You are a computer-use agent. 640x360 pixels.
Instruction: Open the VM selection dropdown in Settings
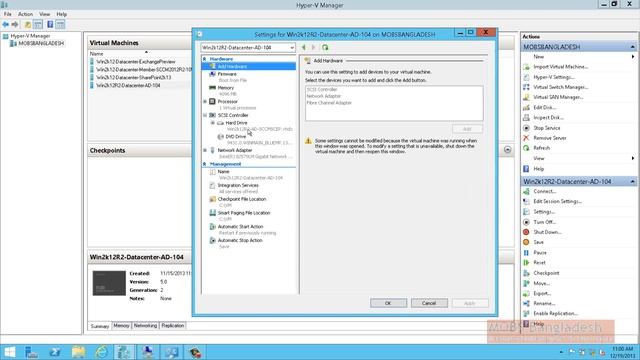point(292,48)
